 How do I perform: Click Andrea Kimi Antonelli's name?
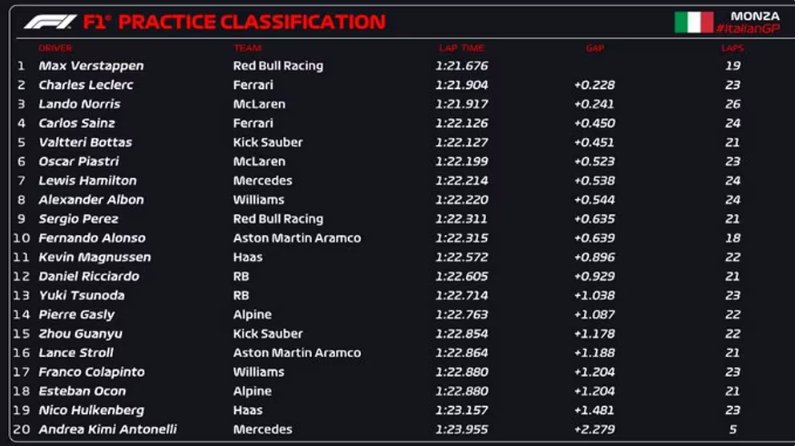(108, 429)
